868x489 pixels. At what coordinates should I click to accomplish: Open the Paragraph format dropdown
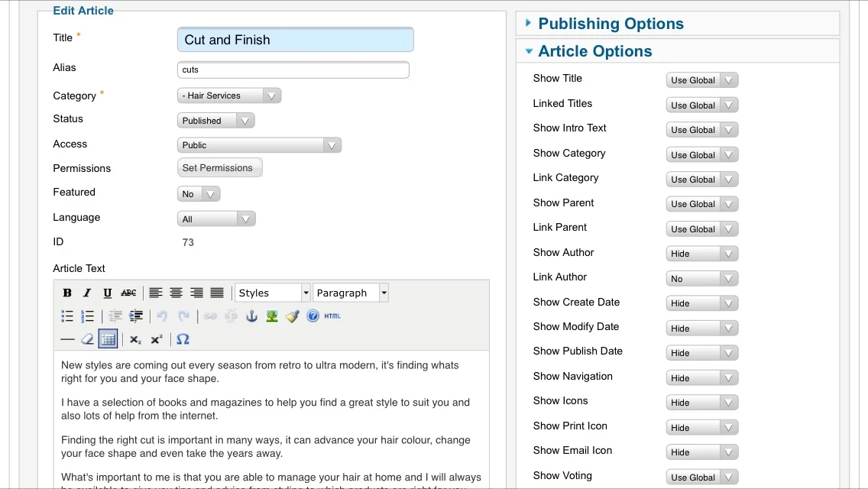(351, 293)
